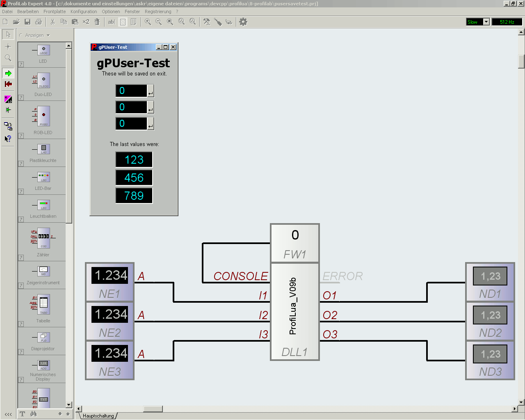
Task: Click the green run arrow
Action: pos(8,73)
